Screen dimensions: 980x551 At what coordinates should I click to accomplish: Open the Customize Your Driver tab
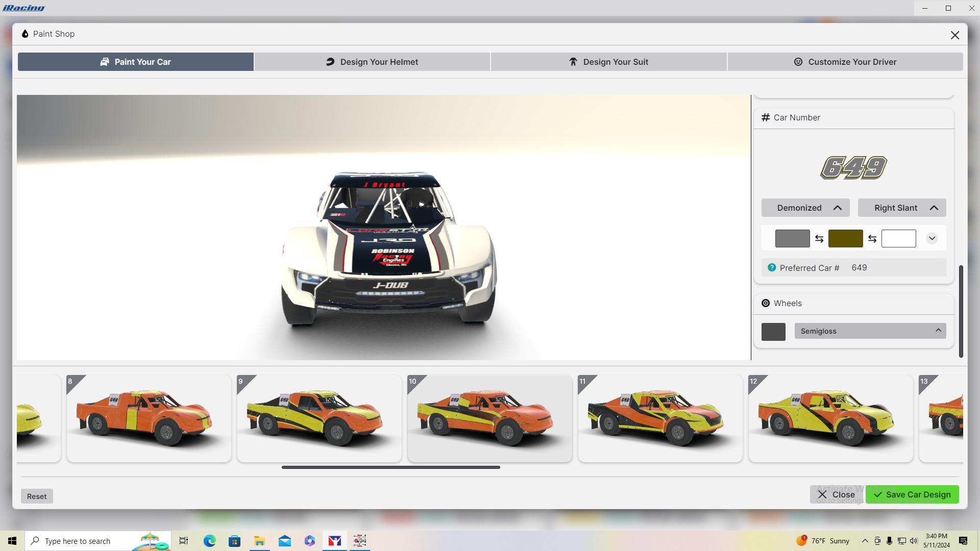pos(845,62)
